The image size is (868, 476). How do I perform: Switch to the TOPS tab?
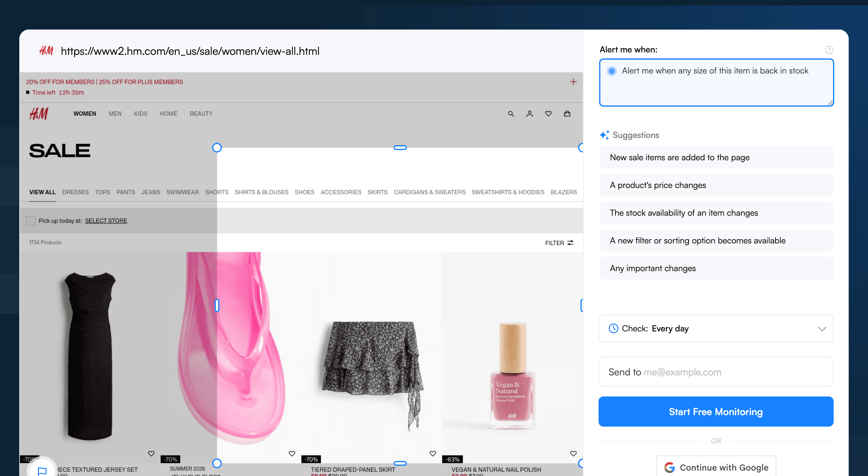pyautogui.click(x=102, y=192)
